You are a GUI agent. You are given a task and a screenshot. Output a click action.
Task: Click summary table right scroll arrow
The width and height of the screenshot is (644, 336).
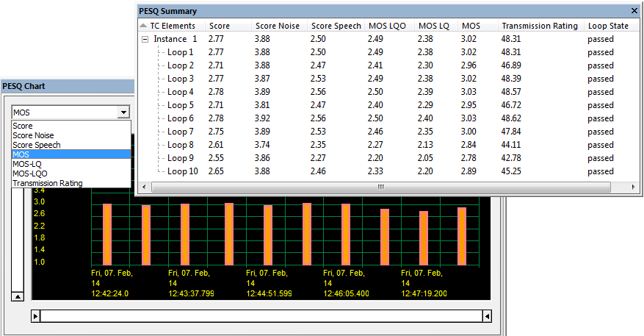coord(633,187)
